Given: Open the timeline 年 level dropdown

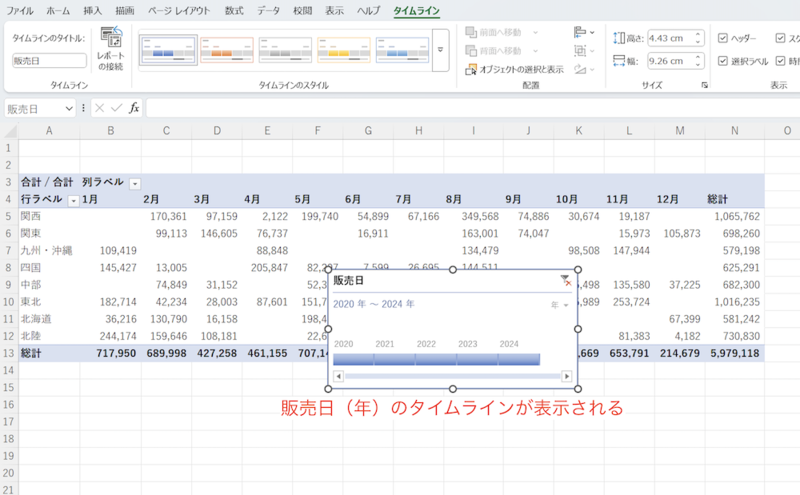Looking at the screenshot, I should click(x=560, y=305).
